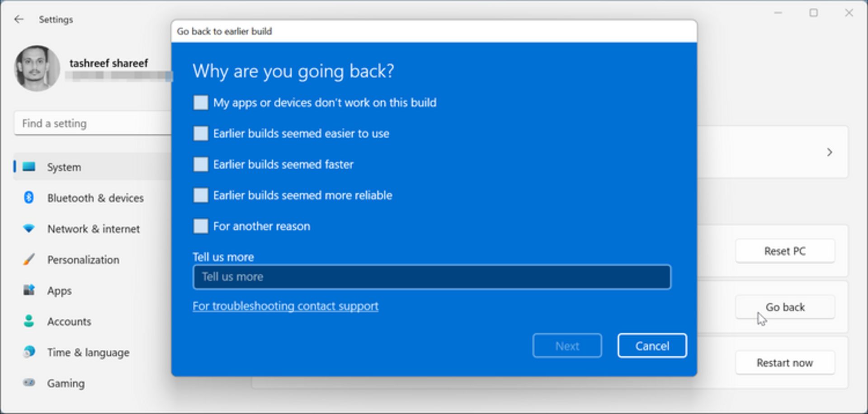
Task: Click the Personalization paintbrush icon
Action: pyautogui.click(x=29, y=259)
